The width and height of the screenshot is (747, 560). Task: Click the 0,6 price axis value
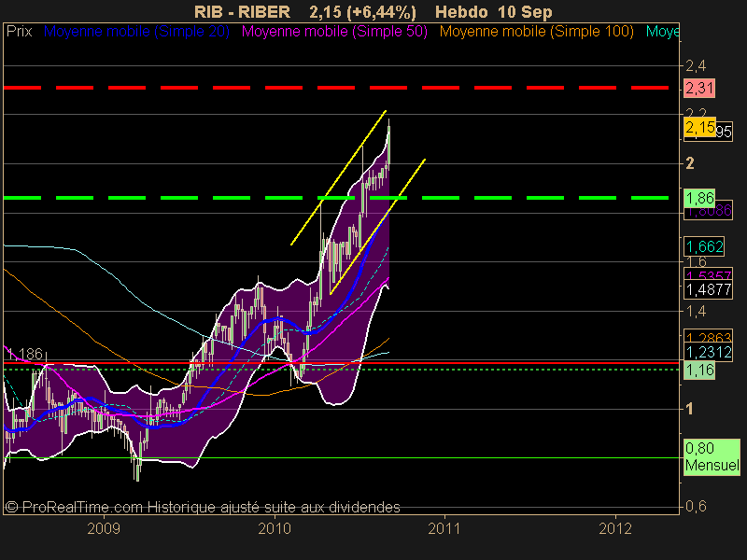[696, 507]
